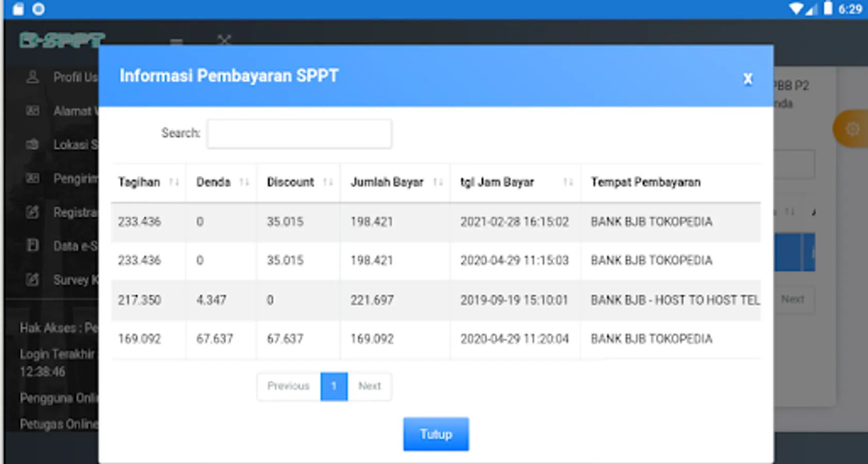Sort by tgl Jam Bayar column arrows
This screenshot has width=868, height=464.
pyautogui.click(x=568, y=182)
